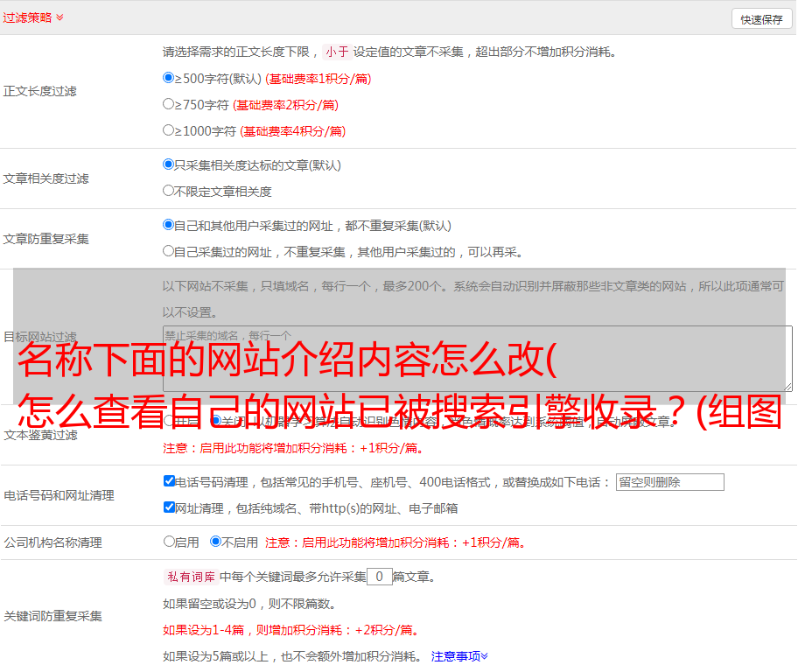Choose the ≥750字符 length option
Viewport: 798px width, 672px height.
[169, 104]
